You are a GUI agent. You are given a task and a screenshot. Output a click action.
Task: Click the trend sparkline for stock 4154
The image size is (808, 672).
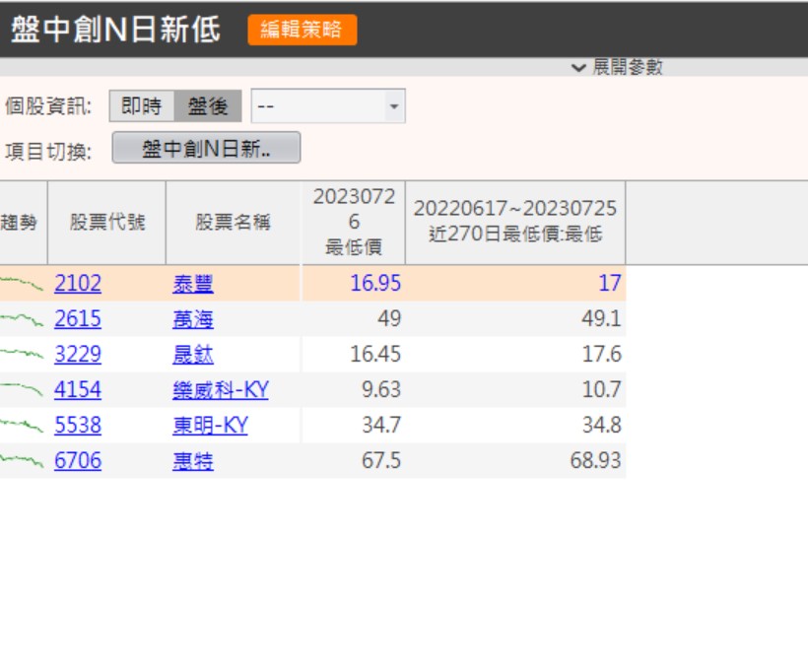click(22, 390)
